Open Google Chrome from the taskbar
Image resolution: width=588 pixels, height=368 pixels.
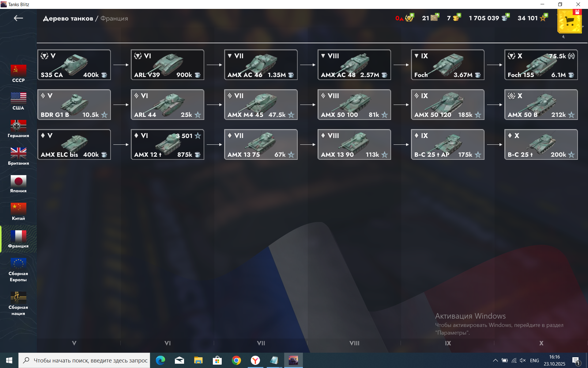coord(236,360)
